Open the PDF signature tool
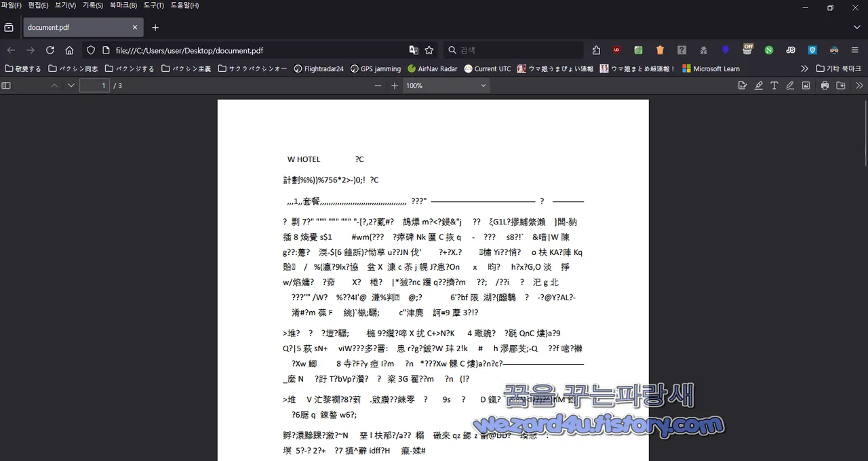 pos(743,85)
